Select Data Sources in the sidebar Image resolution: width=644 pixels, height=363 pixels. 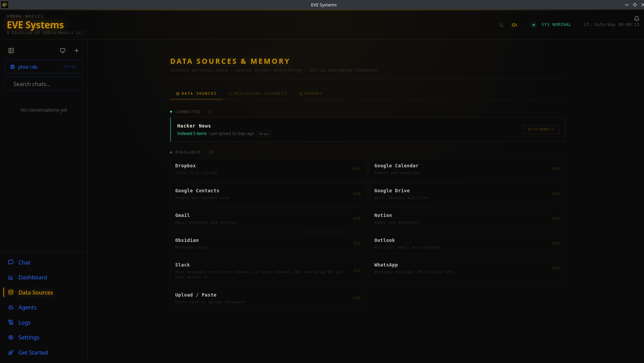36,292
